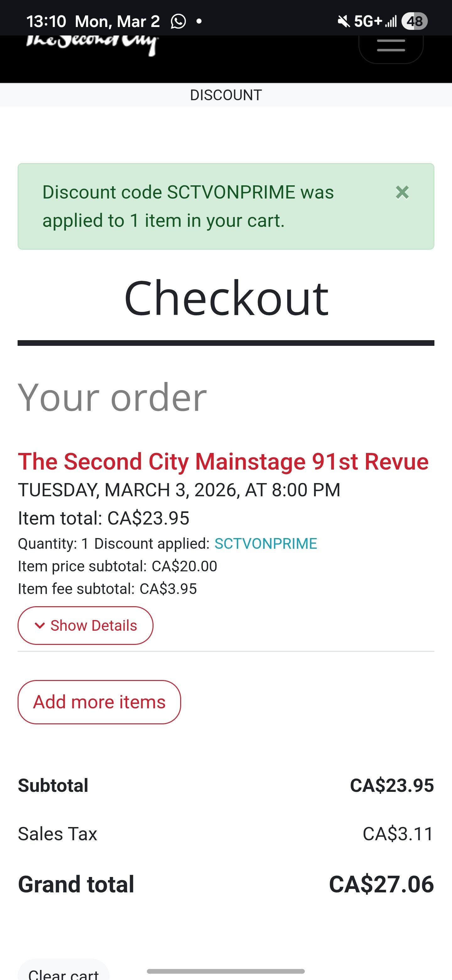Open The Second City Mainstage 91st Revue link
The image size is (452, 980).
[223, 461]
